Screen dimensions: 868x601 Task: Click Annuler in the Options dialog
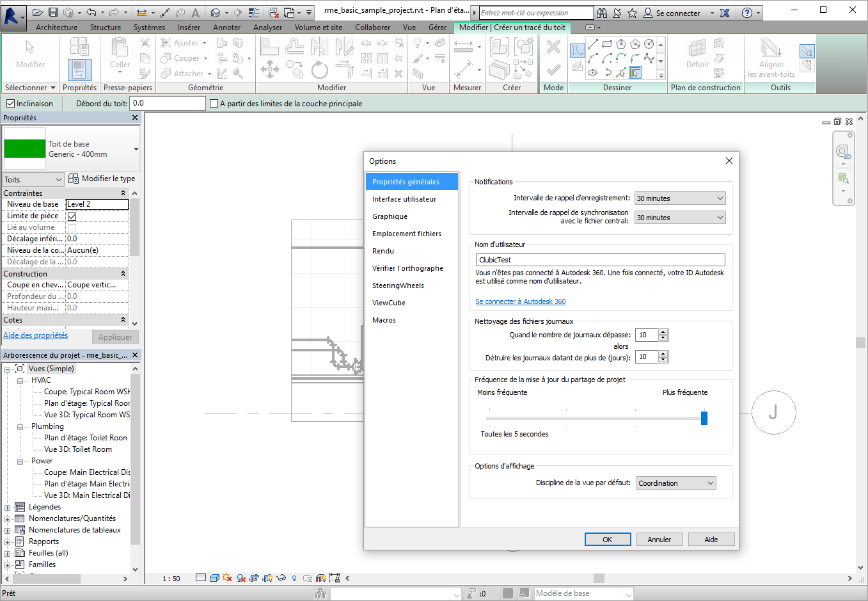coord(659,540)
